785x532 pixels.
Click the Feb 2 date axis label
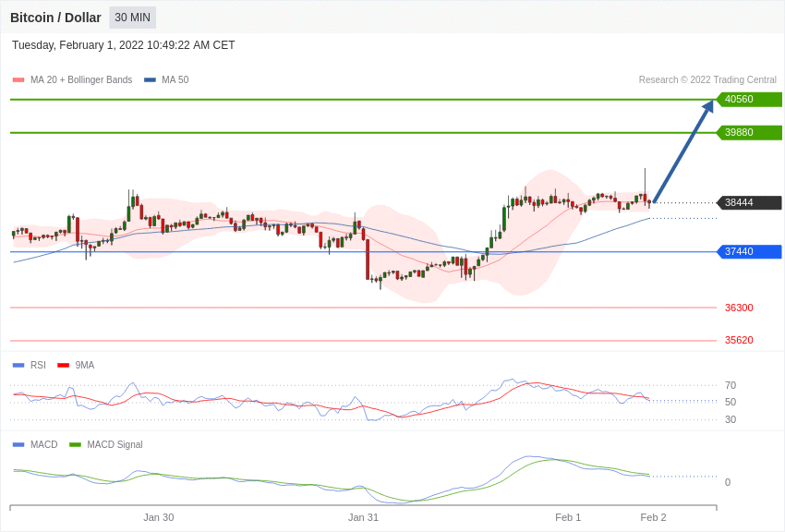pos(653,517)
